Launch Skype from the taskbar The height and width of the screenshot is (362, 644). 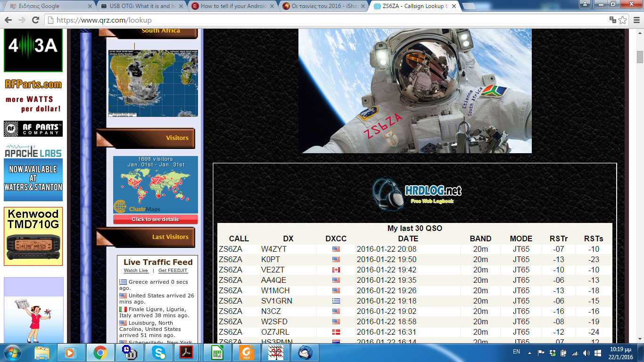[157, 352]
